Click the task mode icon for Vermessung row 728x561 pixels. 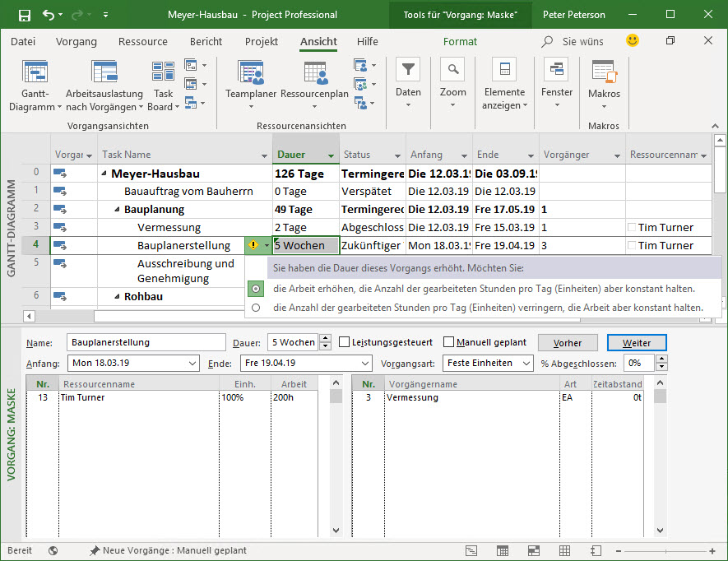[60, 227]
